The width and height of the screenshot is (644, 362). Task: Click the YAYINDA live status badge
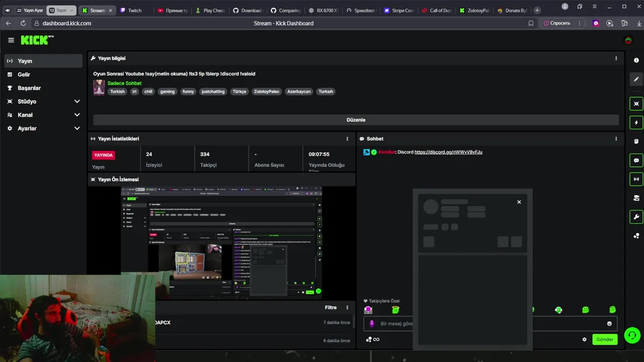[x=103, y=155]
